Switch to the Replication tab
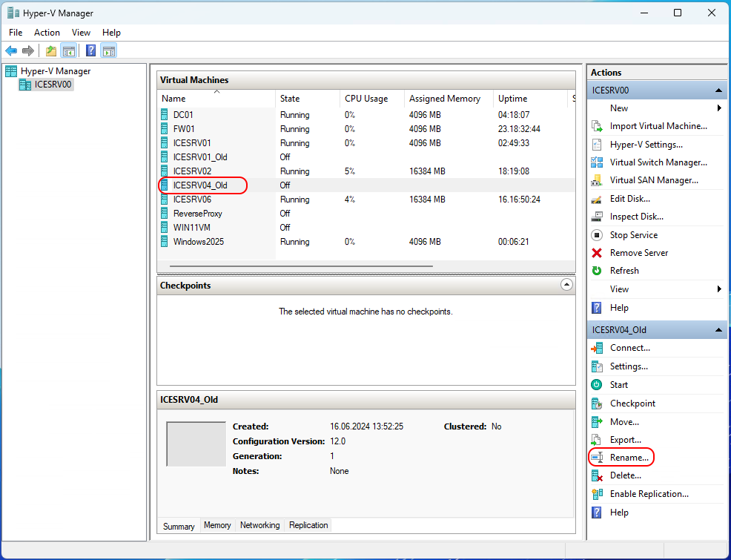Viewport: 731px width, 560px height. (308, 525)
